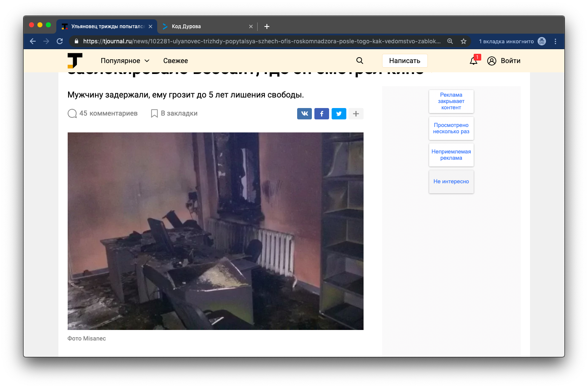Screen dimensions: 588x388
Task: Switch to the Код Дурова tab
Action: coord(208,26)
